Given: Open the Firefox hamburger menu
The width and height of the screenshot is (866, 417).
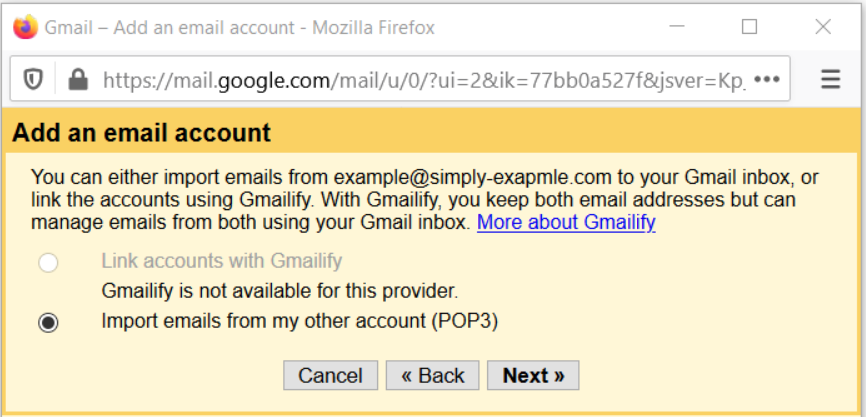Looking at the screenshot, I should pos(830,80).
